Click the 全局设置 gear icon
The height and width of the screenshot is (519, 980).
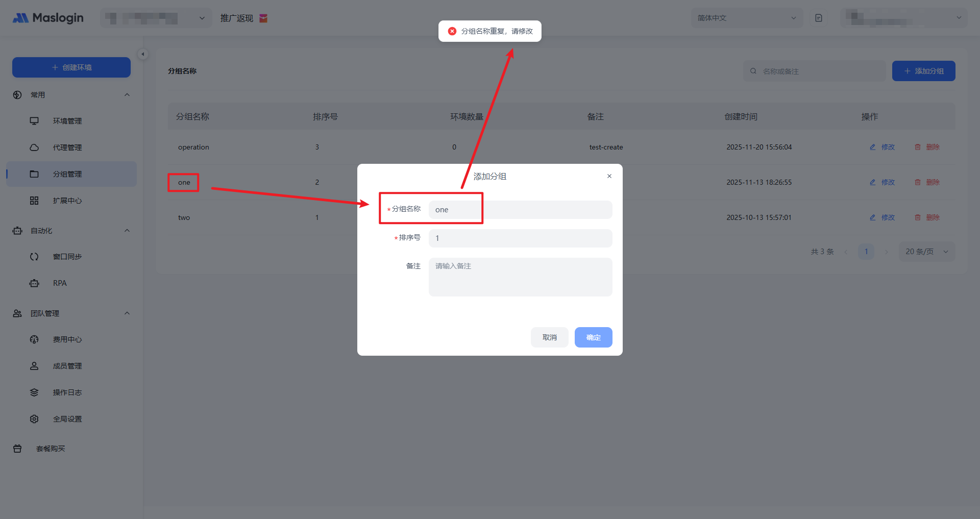pos(34,419)
